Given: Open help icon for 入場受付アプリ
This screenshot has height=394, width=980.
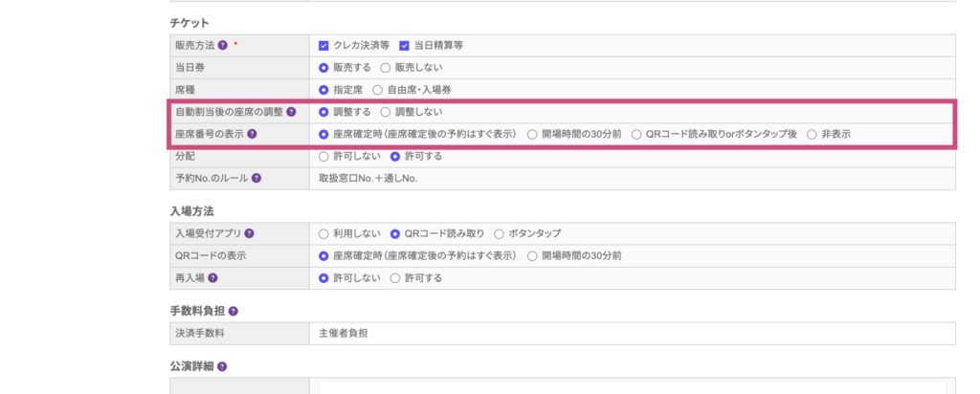Looking at the screenshot, I should [x=249, y=233].
